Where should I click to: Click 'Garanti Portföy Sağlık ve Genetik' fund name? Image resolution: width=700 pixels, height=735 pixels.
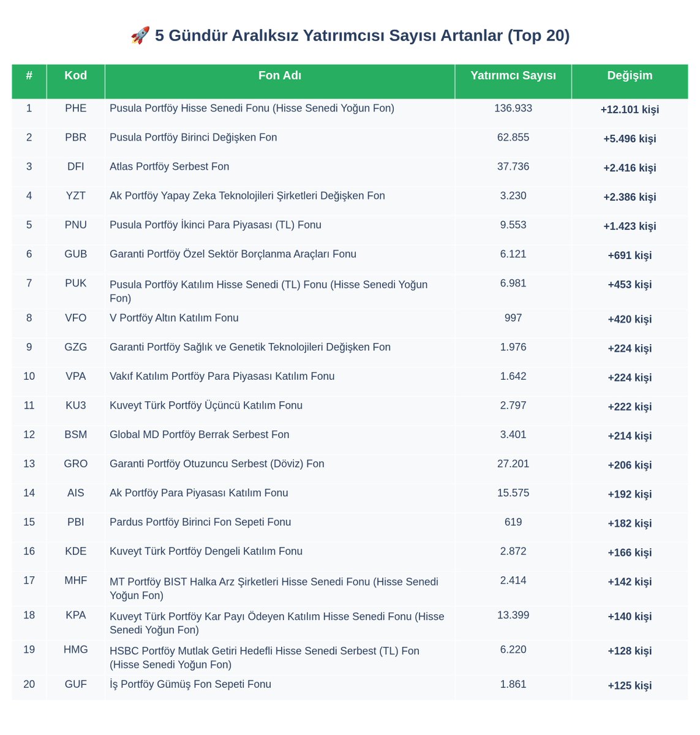250,347
